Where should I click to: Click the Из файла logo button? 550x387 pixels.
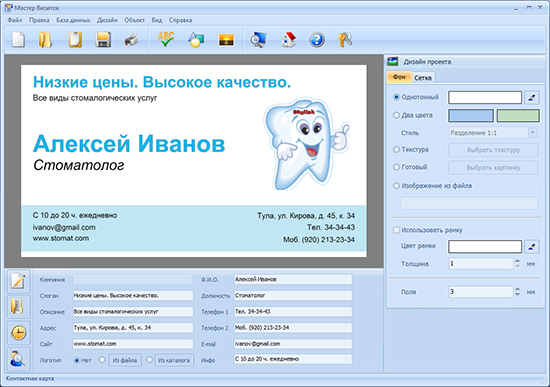tap(125, 360)
